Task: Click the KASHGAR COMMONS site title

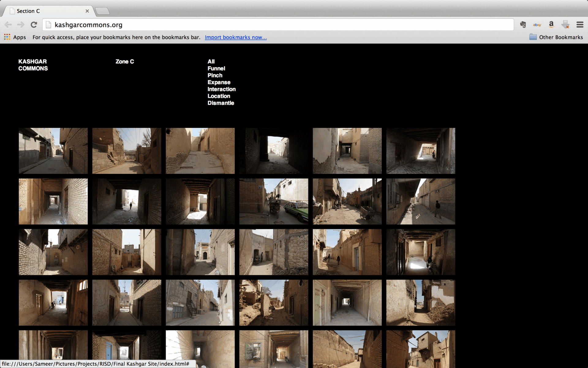Action: [x=33, y=65]
